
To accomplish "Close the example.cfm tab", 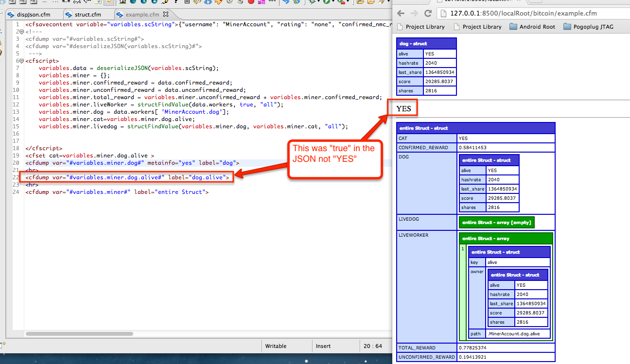I will coord(166,15).
